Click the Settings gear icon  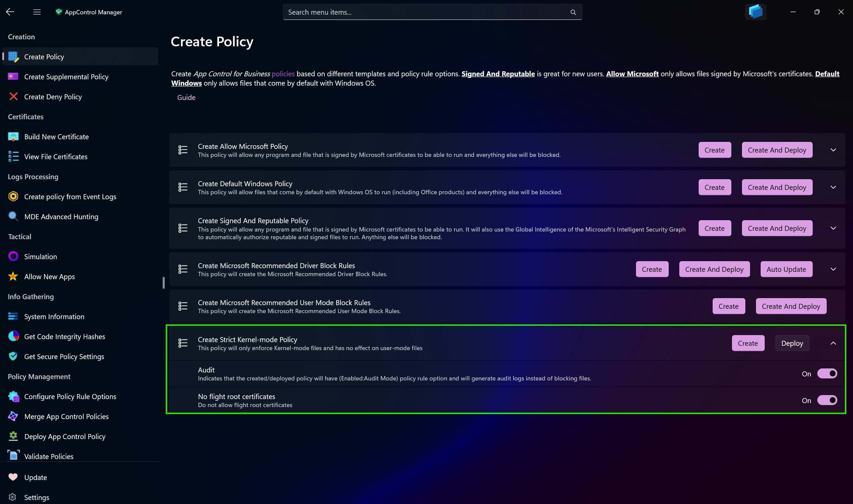(x=13, y=497)
